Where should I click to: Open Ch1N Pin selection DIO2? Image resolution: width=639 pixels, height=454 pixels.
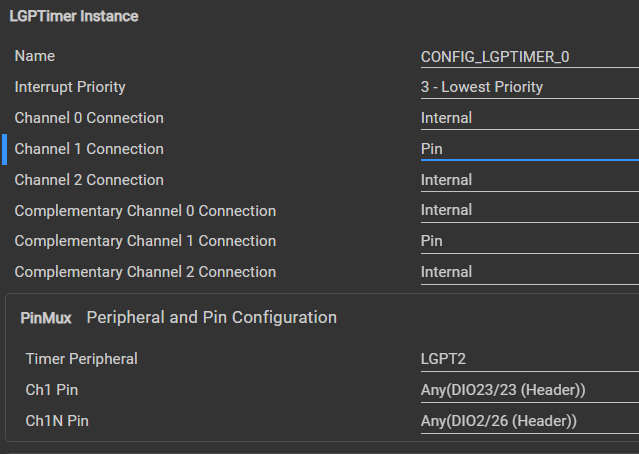click(x=530, y=421)
